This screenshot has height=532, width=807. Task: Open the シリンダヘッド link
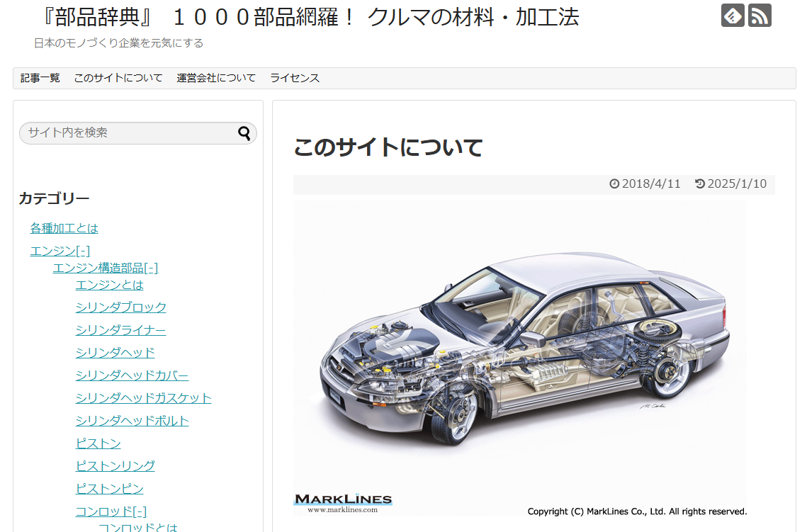(x=115, y=353)
